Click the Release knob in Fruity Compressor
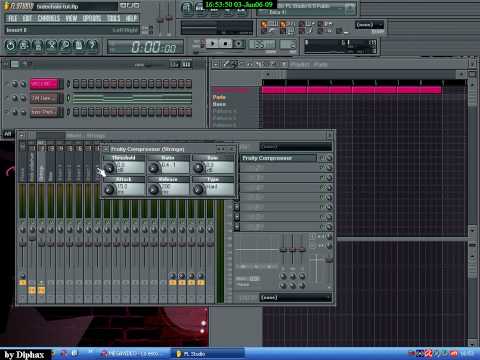Viewport: 480px width, 360px height. tap(154, 190)
